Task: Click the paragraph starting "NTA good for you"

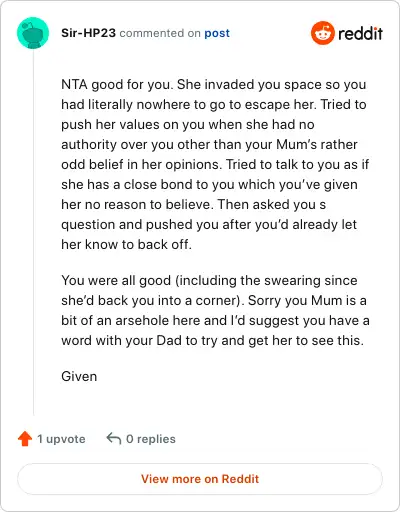Action: pos(215,164)
